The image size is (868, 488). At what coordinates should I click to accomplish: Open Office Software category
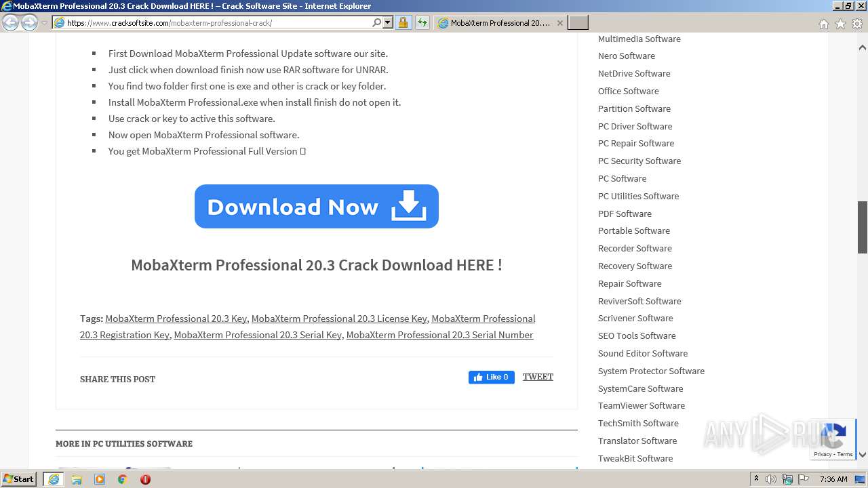tap(629, 91)
